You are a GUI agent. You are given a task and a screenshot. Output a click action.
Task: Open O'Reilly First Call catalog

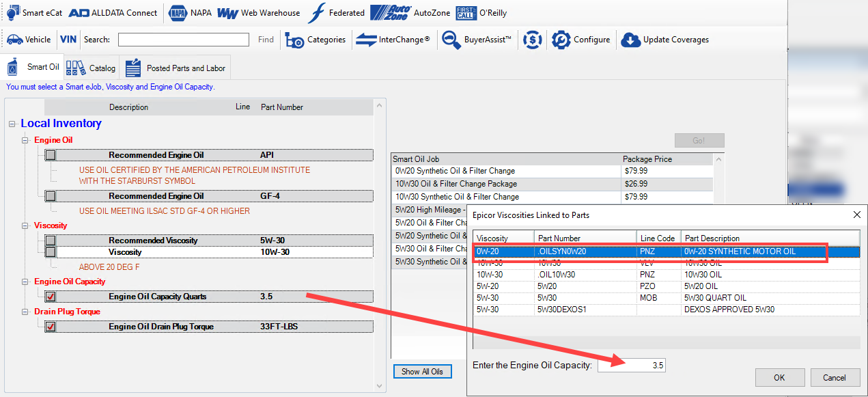point(481,12)
